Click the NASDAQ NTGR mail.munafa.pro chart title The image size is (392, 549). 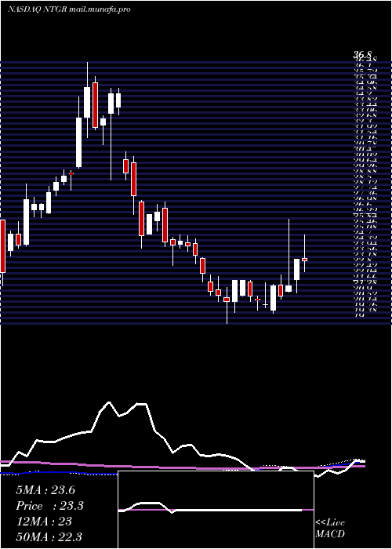[x=69, y=9]
